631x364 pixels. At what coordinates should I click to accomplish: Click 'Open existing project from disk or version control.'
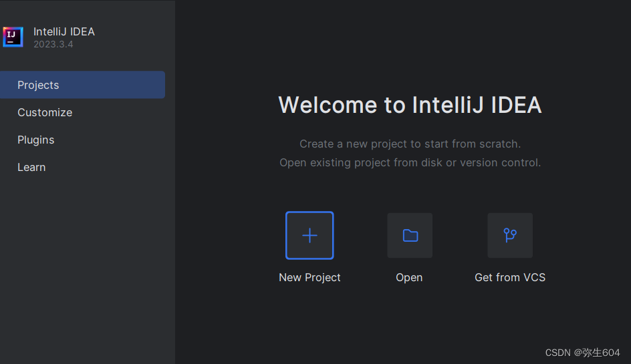pyautogui.click(x=410, y=162)
